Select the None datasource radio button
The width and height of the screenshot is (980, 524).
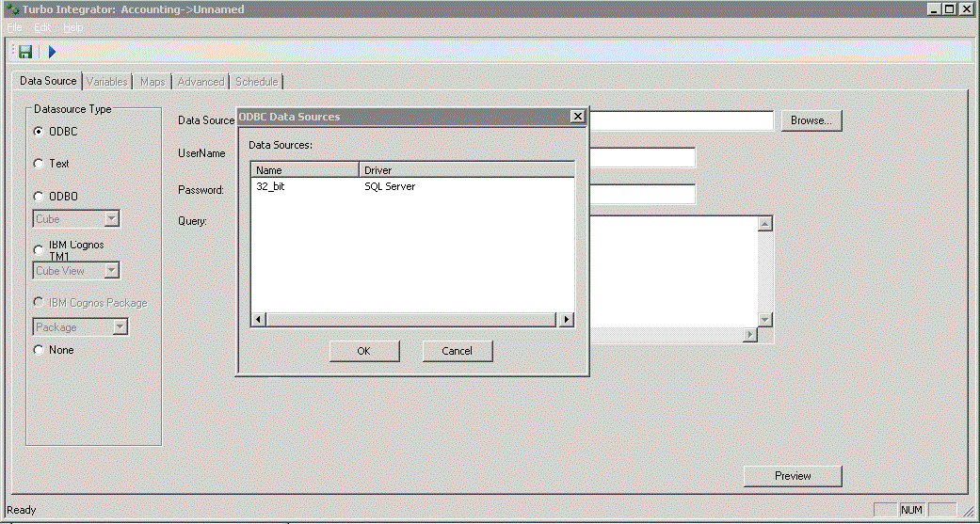tap(39, 350)
